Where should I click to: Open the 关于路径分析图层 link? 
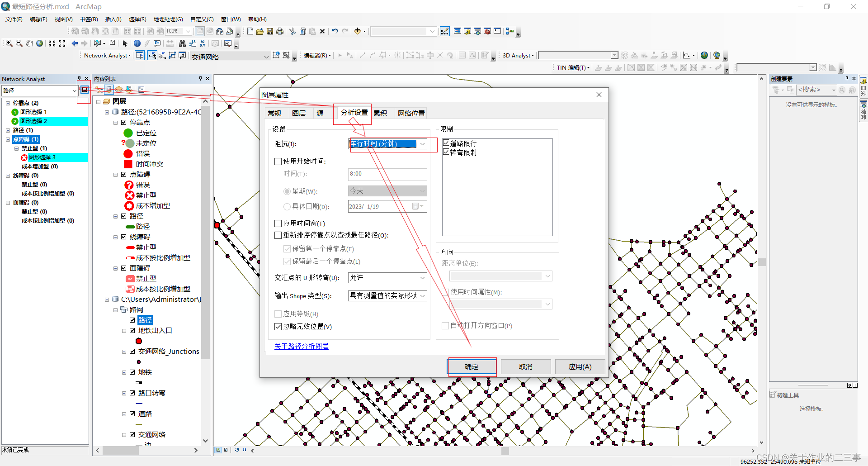pos(302,346)
